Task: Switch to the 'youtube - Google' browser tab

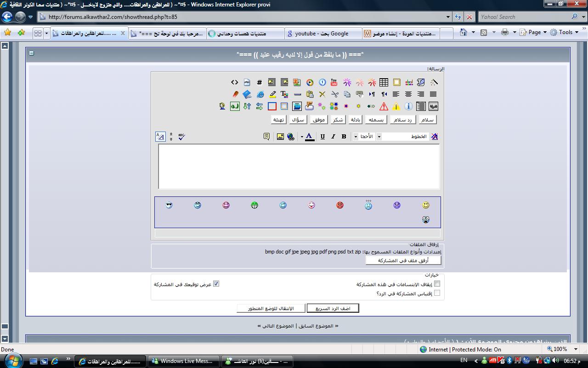Action: (322, 34)
